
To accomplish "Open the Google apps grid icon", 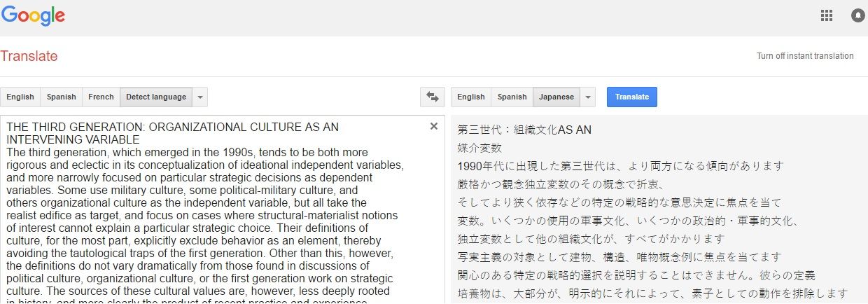I will (x=826, y=15).
